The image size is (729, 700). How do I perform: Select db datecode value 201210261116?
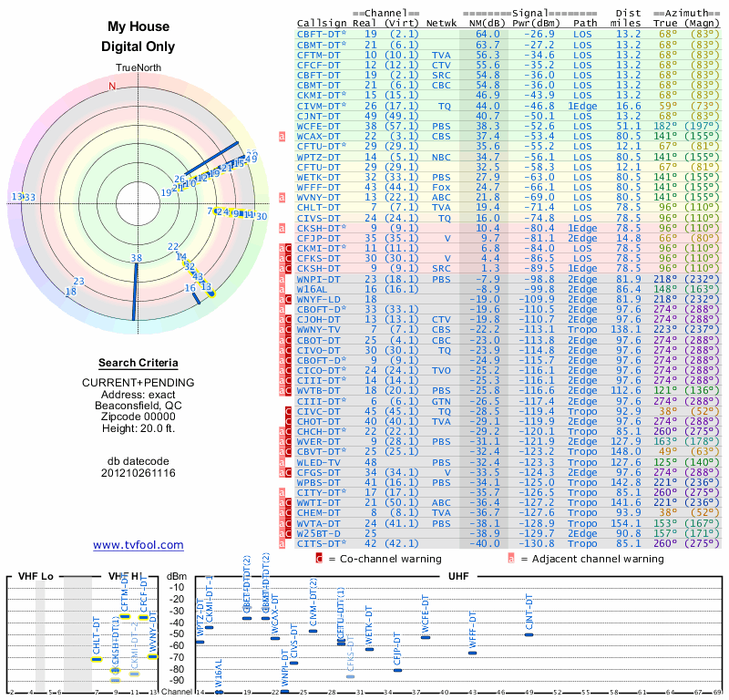pos(139,473)
